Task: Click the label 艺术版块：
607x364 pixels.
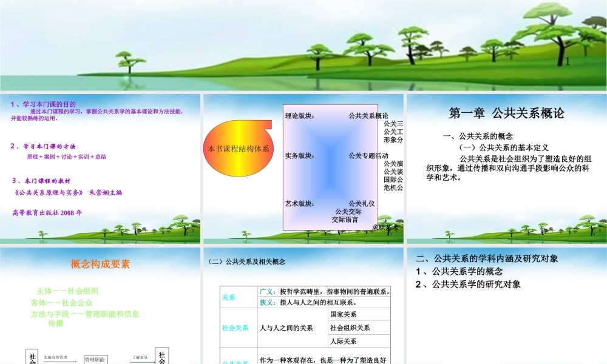Action: (300, 204)
